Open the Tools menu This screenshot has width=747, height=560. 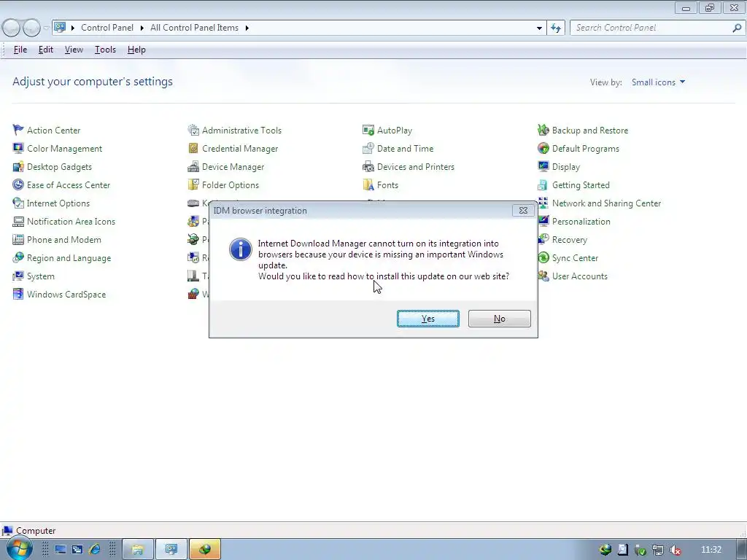coord(105,50)
